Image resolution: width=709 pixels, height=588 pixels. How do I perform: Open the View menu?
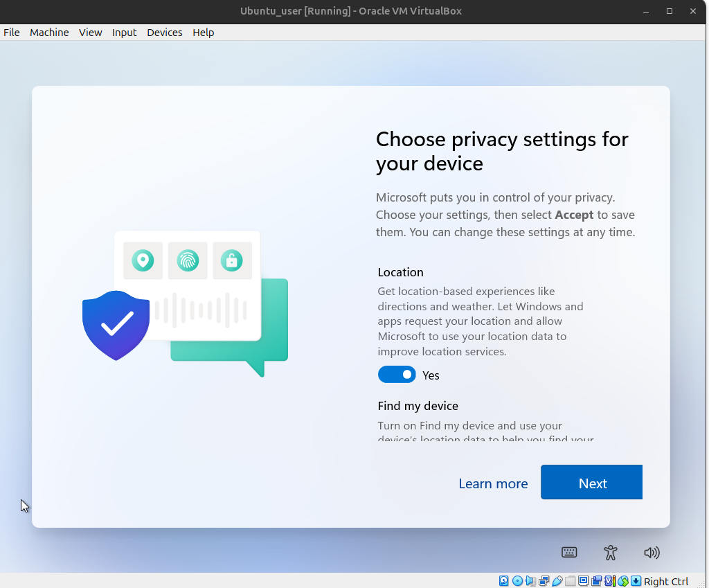coord(91,33)
